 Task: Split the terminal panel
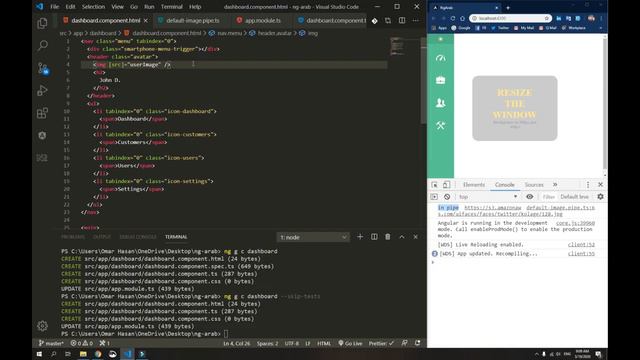coord(374,237)
